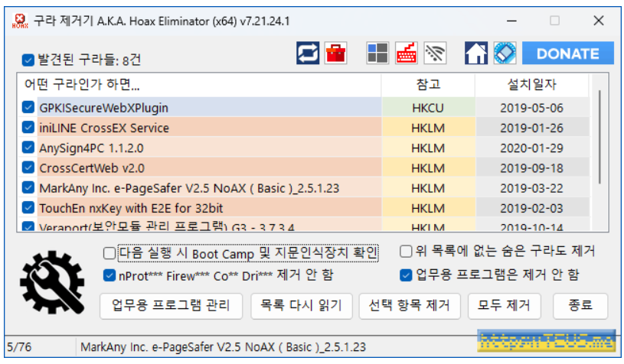Click the install date 2019-03-22
Screen dimensions: 624x364
(531, 188)
